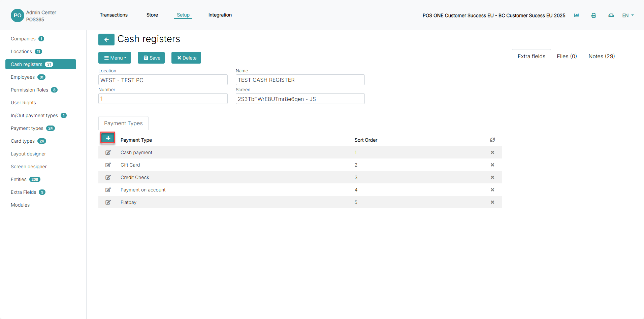This screenshot has width=644, height=319.
Task: Refresh the payment types list
Action: click(x=492, y=140)
